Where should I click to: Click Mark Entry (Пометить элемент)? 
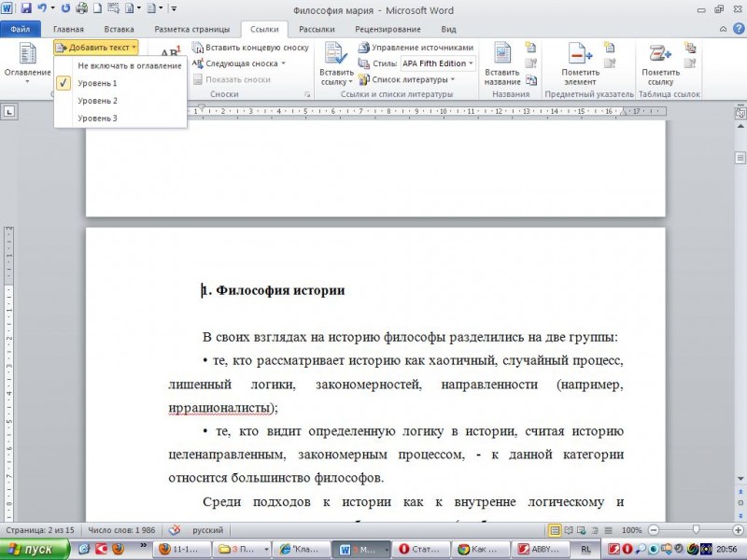click(x=580, y=63)
